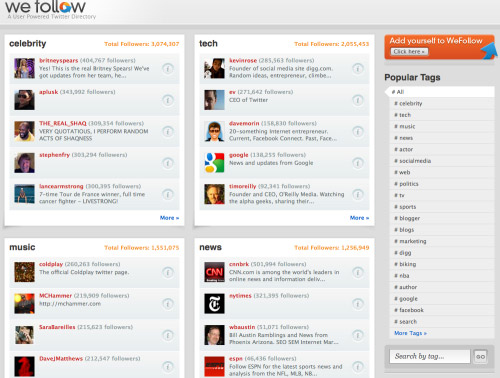Click info icon on coldplay row
The image size is (500, 378).
(x=168, y=273)
